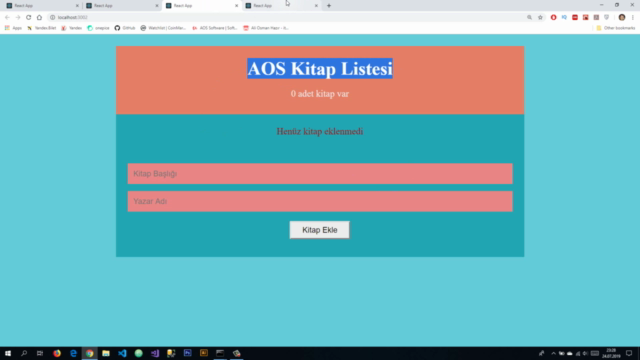This screenshot has width=640, height=360.
Task: Open File Explorer from the taskbar
Action: point(106,353)
